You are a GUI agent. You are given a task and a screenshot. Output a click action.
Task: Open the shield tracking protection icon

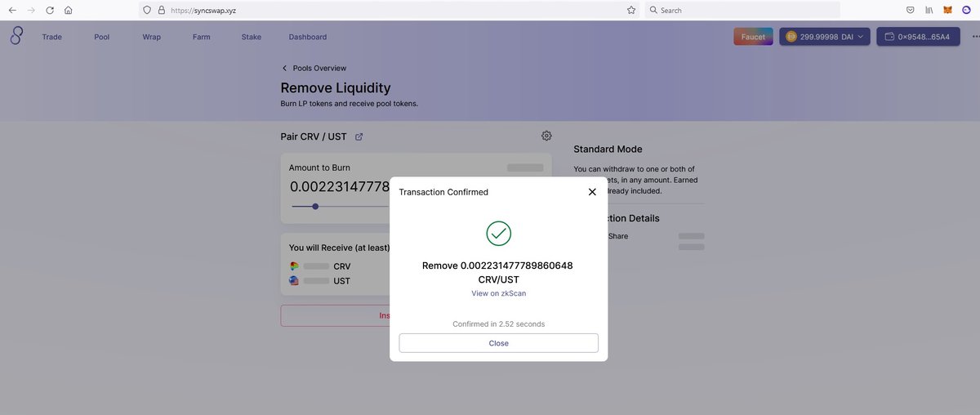coord(147,11)
